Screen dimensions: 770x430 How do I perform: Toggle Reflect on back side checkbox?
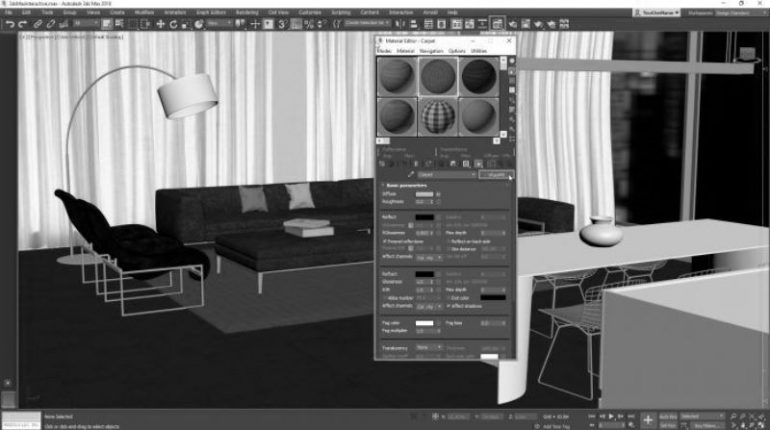coord(448,242)
